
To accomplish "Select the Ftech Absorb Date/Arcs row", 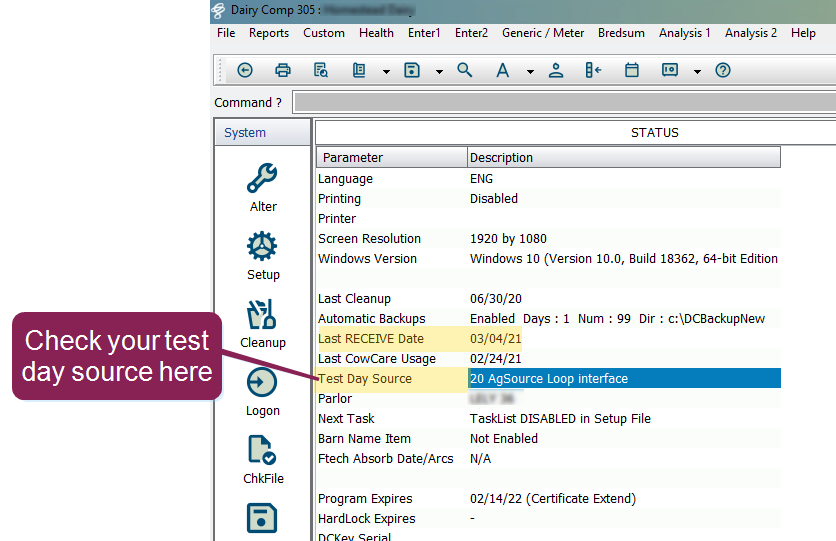I will coord(549,459).
